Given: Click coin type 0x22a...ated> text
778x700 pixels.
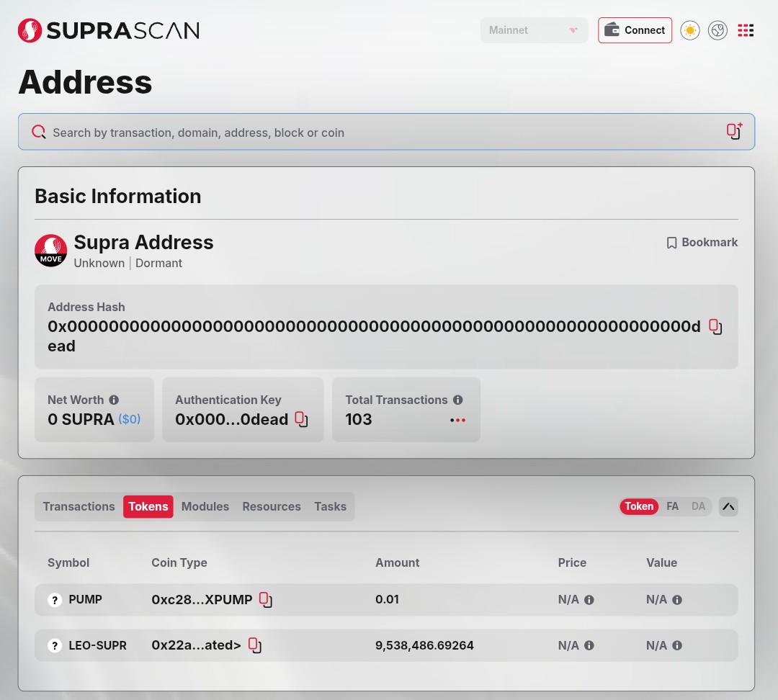Looking at the screenshot, I should (x=196, y=645).
